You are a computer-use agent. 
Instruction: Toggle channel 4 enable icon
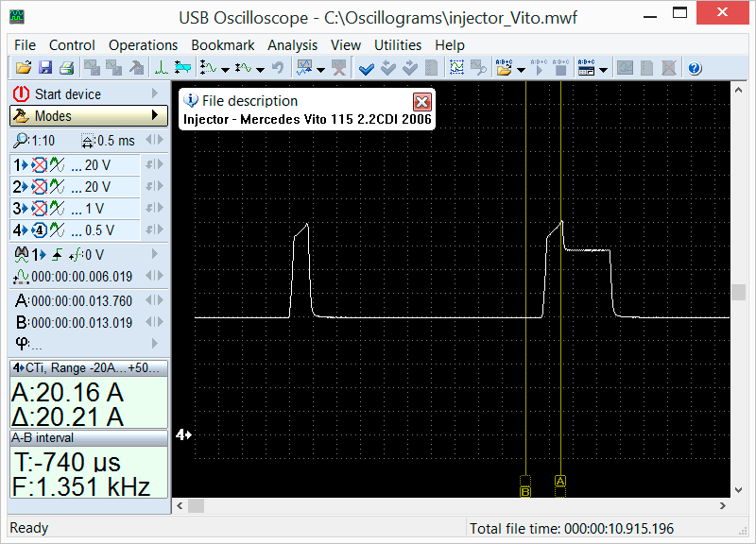(x=40, y=229)
